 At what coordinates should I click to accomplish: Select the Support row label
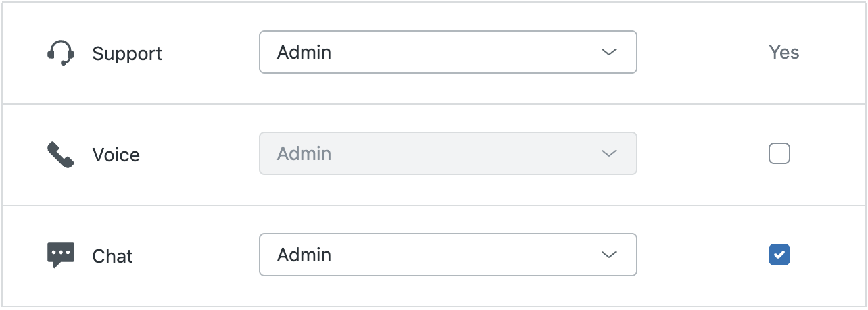[x=127, y=53]
